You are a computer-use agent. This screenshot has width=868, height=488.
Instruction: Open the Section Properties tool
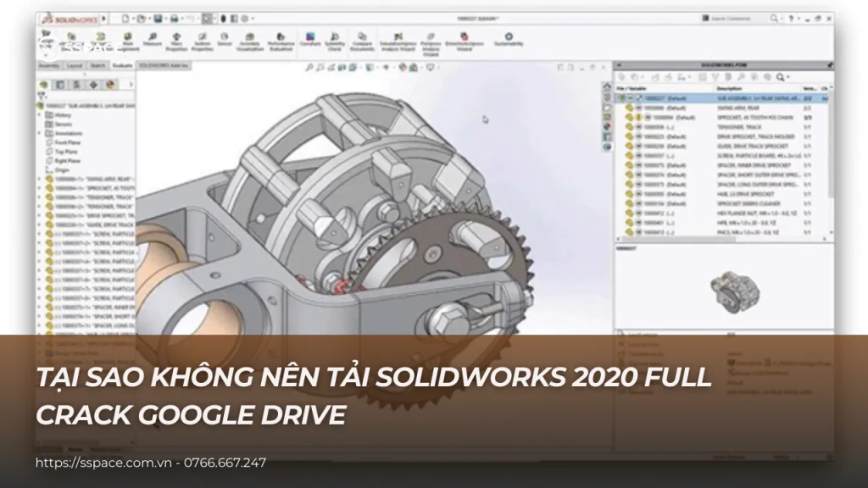(x=202, y=42)
